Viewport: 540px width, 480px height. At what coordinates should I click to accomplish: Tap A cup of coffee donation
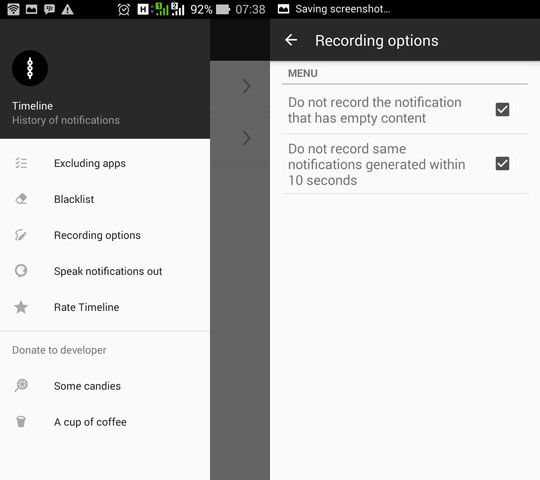tap(105, 422)
